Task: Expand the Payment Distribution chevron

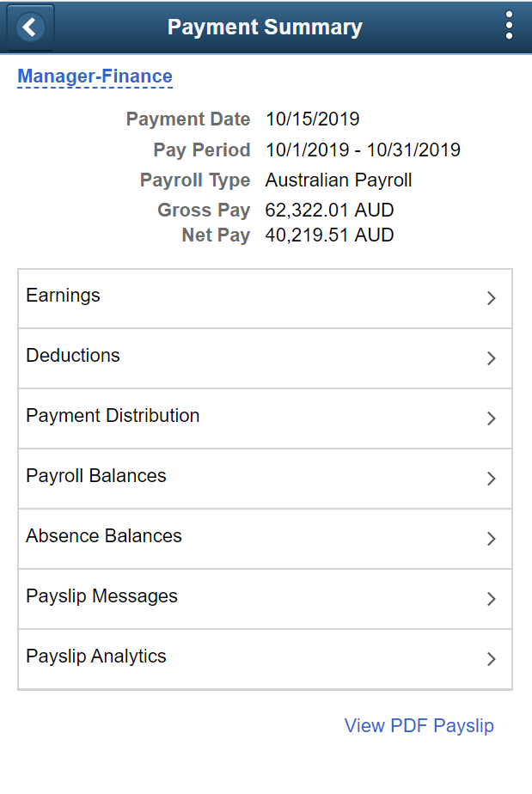Action: pos(491,418)
